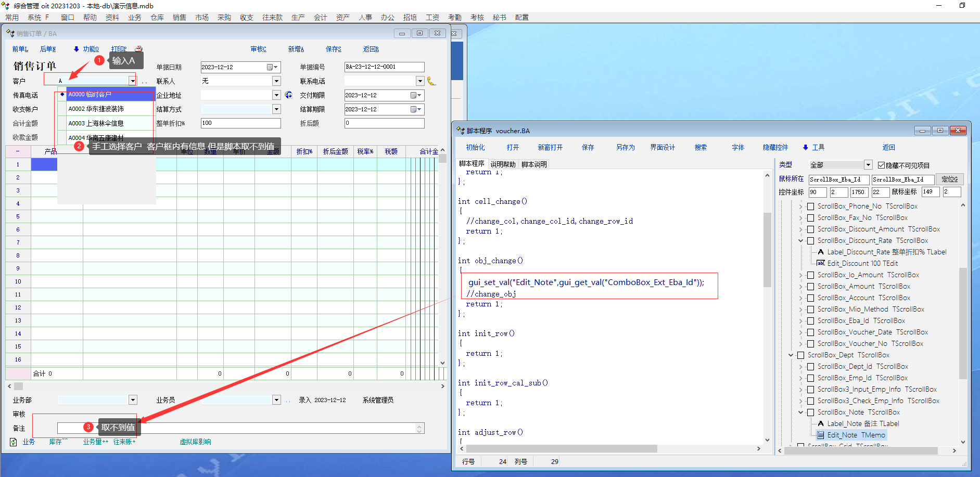The height and width of the screenshot is (477, 980).
Task: Click the globe icon next to 企业地址
Action: coord(289,95)
